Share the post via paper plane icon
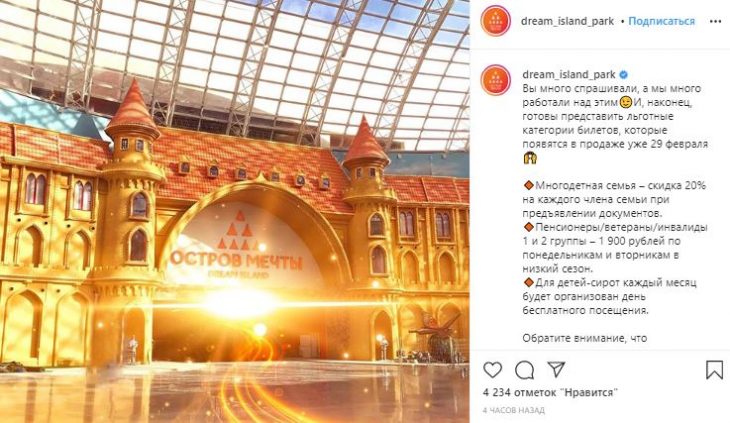Image resolution: width=730 pixels, height=423 pixels. 556,369
